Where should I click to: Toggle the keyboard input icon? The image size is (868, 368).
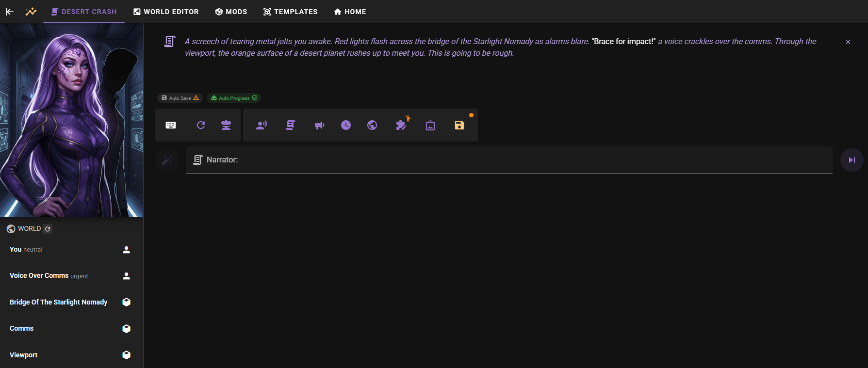tap(171, 125)
